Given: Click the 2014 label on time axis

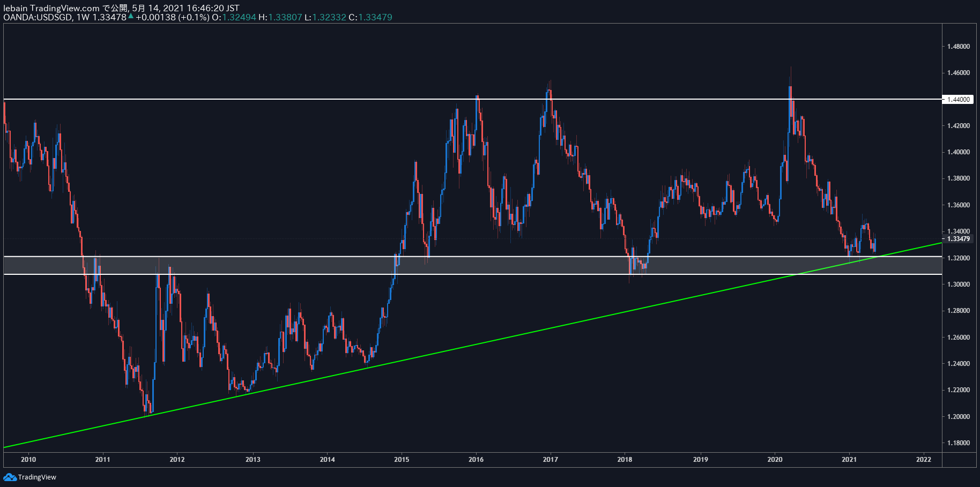Looking at the screenshot, I should (327, 459).
